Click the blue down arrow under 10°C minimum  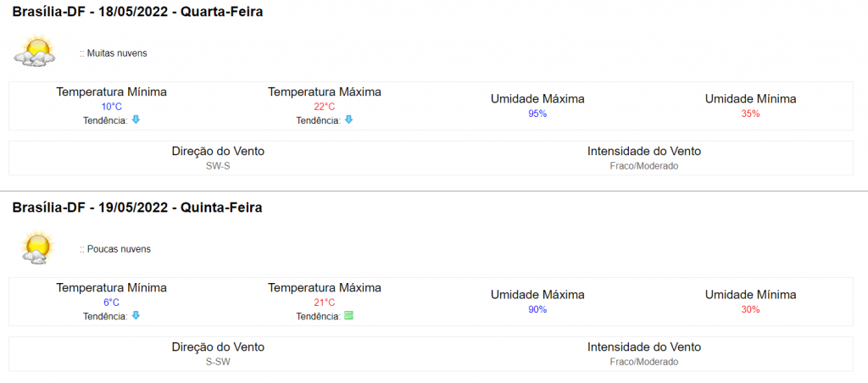pos(136,119)
